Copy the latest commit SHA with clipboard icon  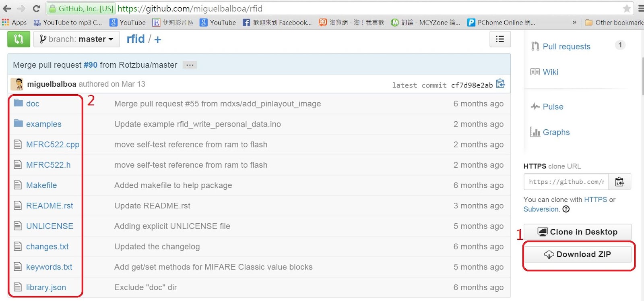pos(500,83)
